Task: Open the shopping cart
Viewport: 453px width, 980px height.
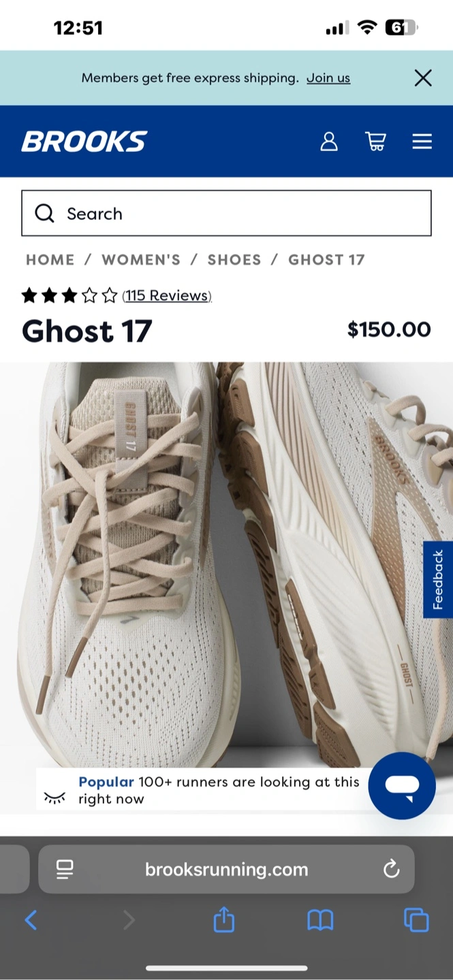Action: [376, 142]
